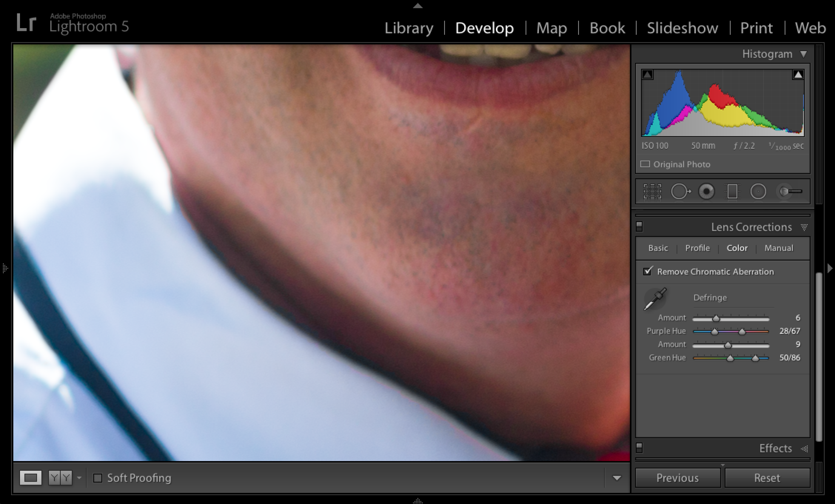Viewport: 835px width, 504px height.
Task: Toggle shadow clipping indicator on the histogram
Action: 648,74
